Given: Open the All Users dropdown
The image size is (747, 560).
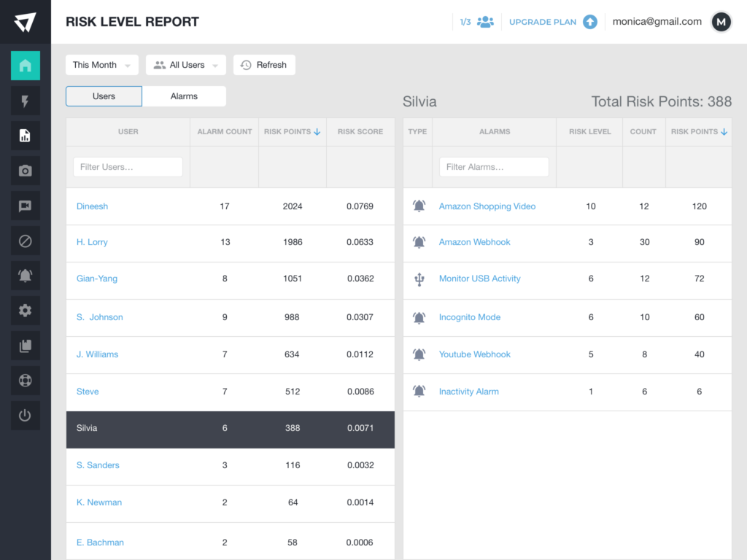Looking at the screenshot, I should tap(186, 65).
